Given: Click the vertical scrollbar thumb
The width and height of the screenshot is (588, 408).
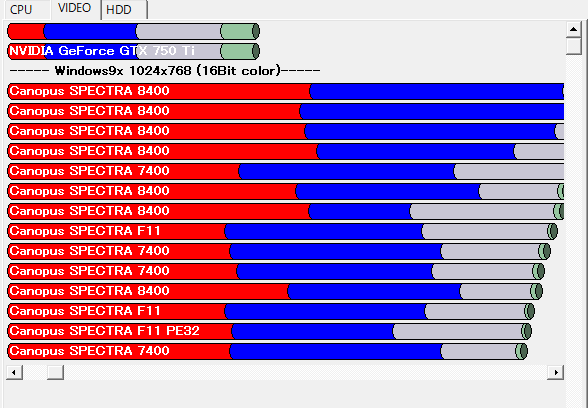Looking at the screenshot, I should point(573,46).
